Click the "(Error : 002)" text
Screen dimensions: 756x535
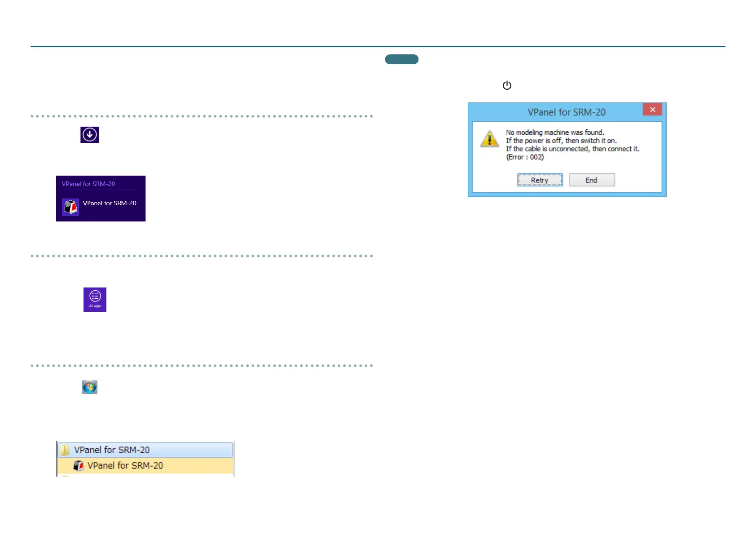tap(525, 157)
